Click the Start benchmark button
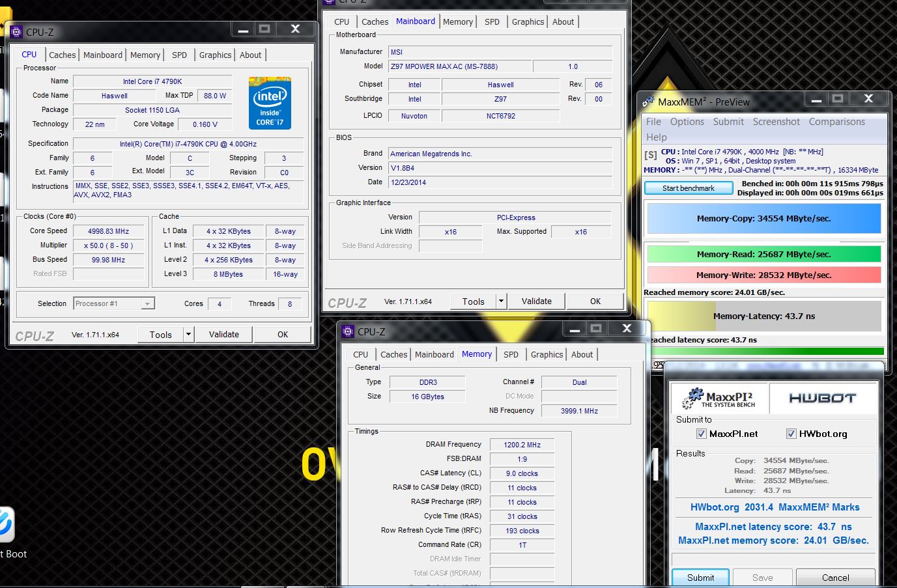897x588 pixels. pos(689,188)
